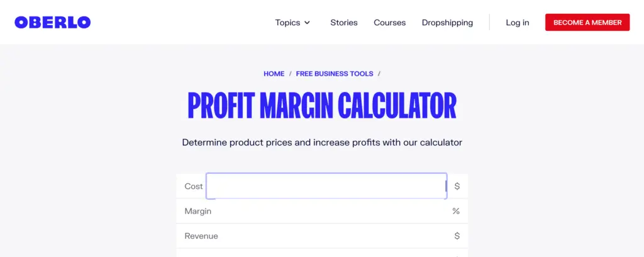Click into the Revenue input field
This screenshot has width=644, height=257.
327,236
